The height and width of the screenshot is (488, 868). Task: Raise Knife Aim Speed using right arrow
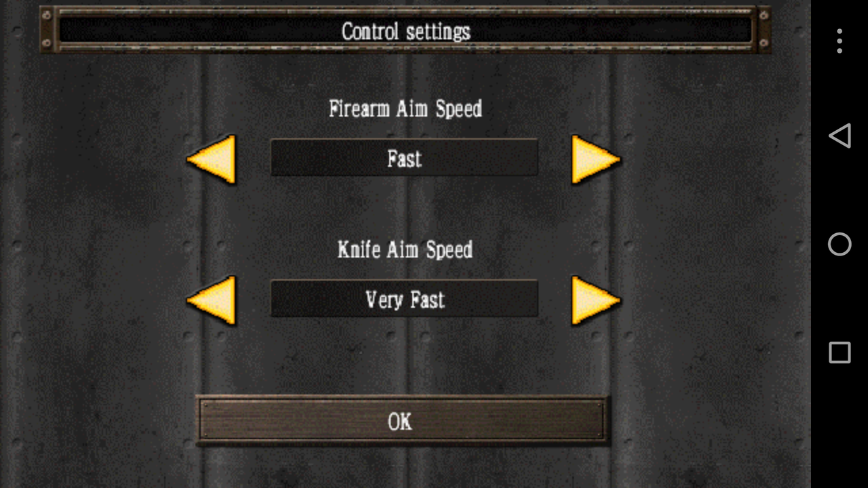(595, 300)
